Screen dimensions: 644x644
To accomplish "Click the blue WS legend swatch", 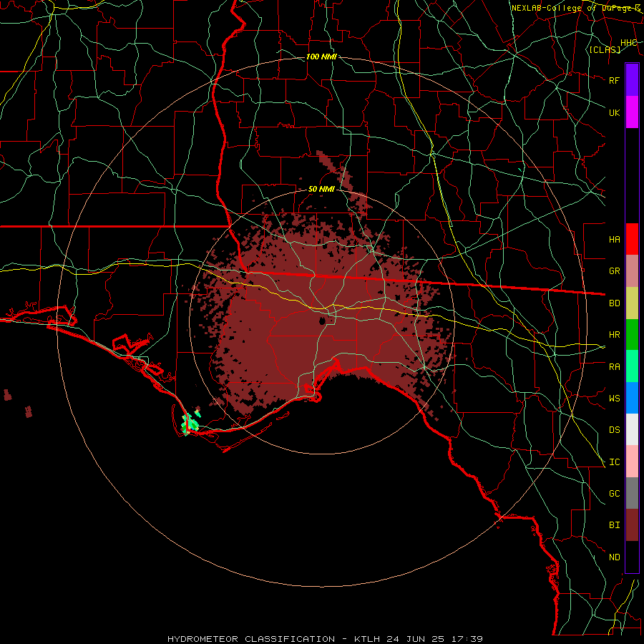I will coord(632,398).
